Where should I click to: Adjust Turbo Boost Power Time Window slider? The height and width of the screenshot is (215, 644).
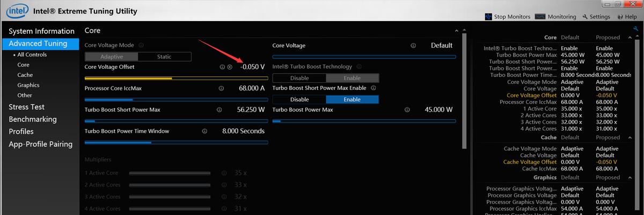pos(177,142)
